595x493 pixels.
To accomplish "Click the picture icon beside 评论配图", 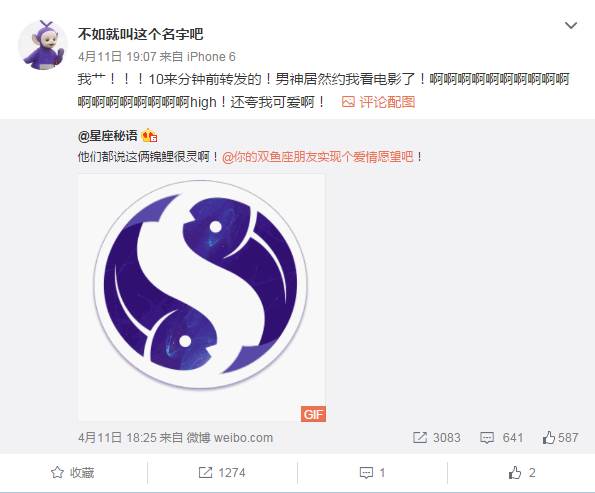I will click(x=348, y=102).
